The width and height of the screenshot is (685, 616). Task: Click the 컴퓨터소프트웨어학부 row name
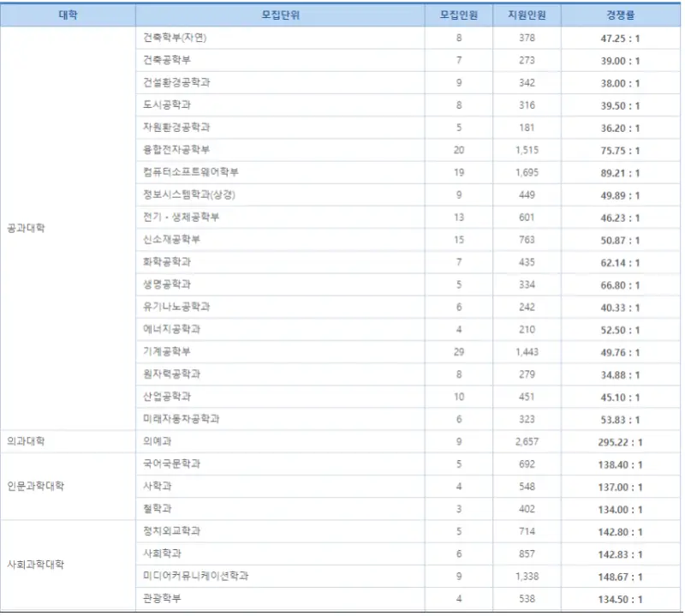(191, 172)
